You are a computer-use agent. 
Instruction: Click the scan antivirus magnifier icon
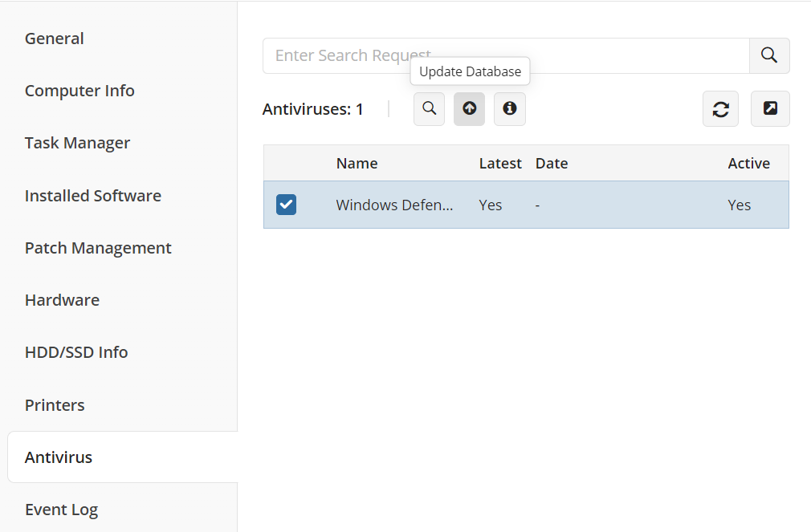coord(429,108)
